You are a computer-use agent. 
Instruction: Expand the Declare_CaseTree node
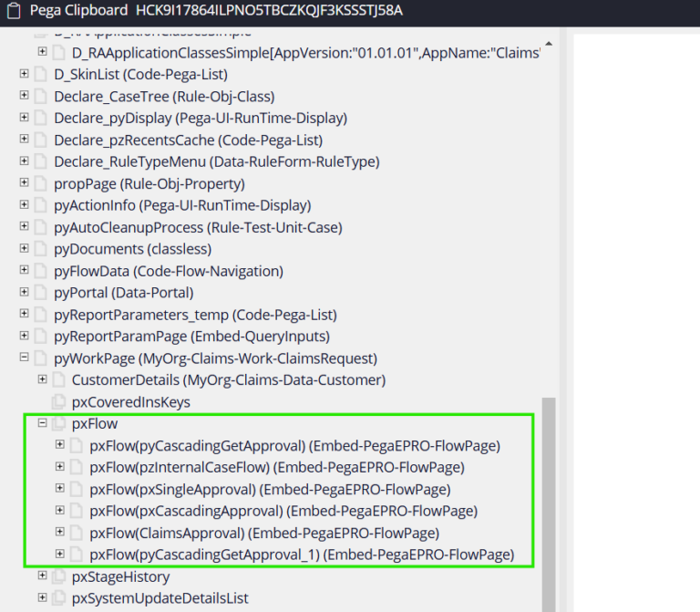pos(24,95)
